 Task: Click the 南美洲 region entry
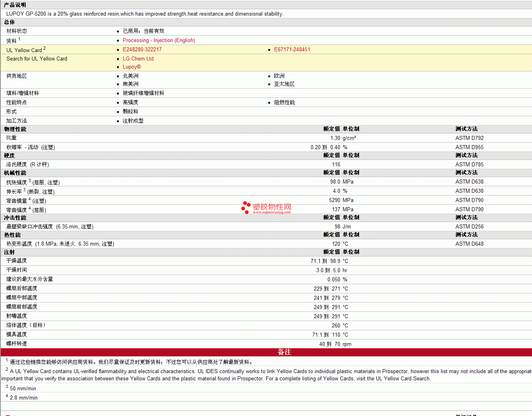(x=130, y=84)
